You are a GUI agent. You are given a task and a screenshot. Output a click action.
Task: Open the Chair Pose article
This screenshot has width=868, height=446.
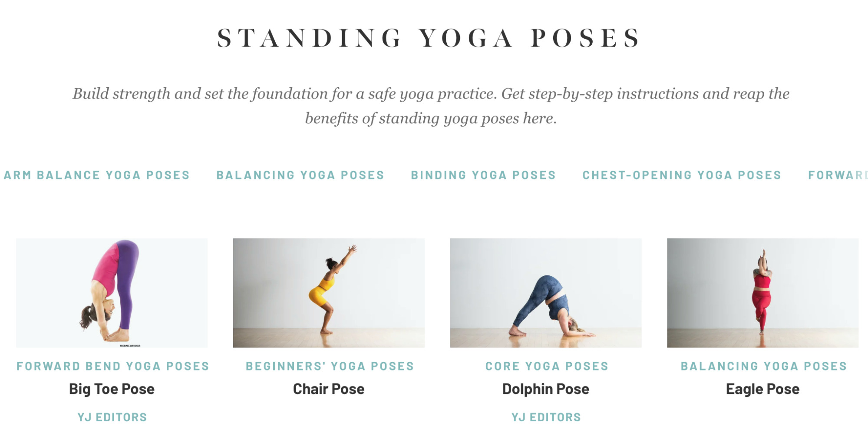point(328,389)
